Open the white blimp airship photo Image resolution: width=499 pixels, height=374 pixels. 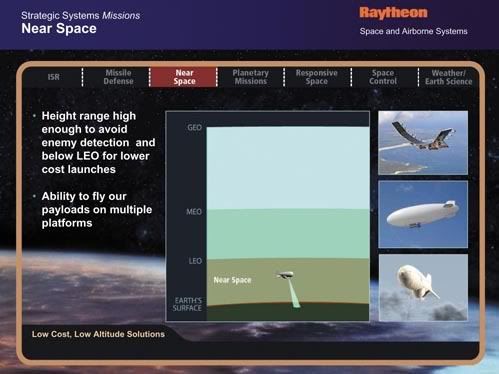coord(423,214)
